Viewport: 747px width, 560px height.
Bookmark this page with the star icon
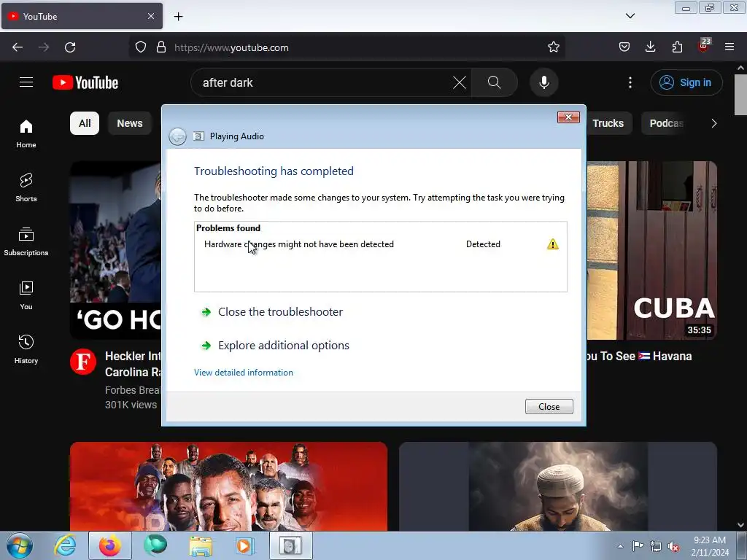click(x=553, y=47)
